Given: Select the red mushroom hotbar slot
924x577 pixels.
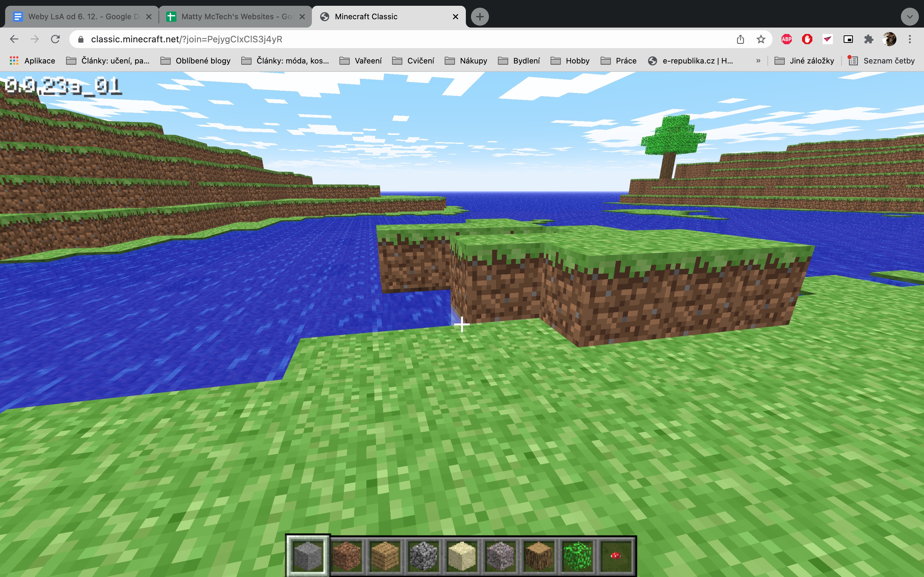Looking at the screenshot, I should (615, 556).
